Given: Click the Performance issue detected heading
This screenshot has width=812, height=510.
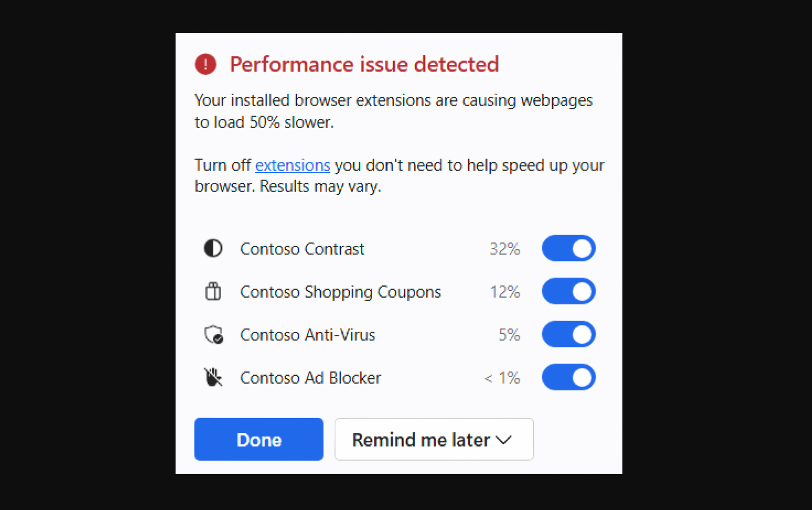Looking at the screenshot, I should pos(364,64).
